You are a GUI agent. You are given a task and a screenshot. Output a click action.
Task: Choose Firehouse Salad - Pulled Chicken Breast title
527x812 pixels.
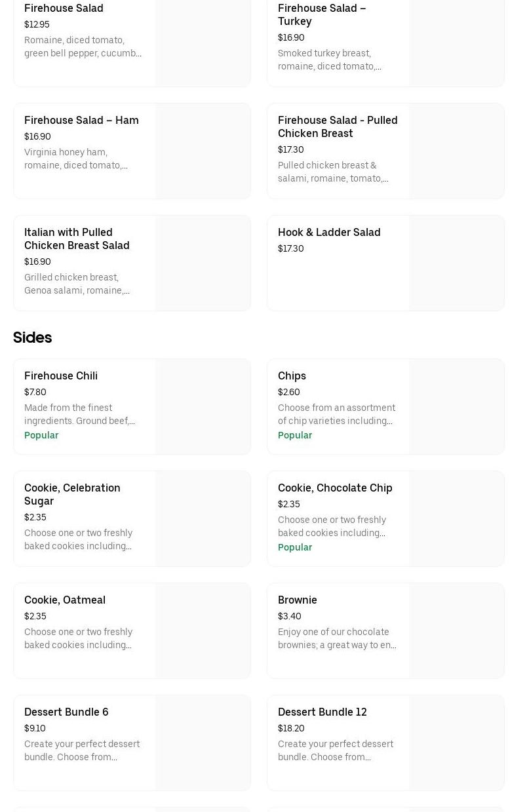(337, 126)
